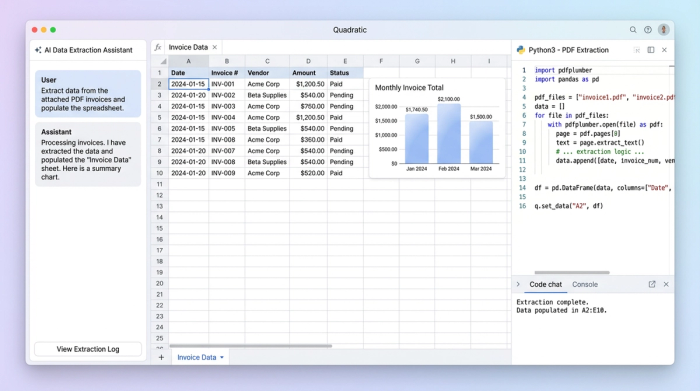Click the Extraction complete console output
The height and width of the screenshot is (391, 700).
coord(553,302)
